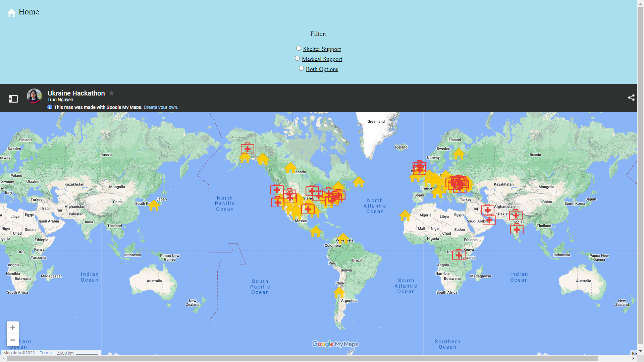Select the Both Options radio button
This screenshot has width=644, height=362.
click(x=301, y=68)
